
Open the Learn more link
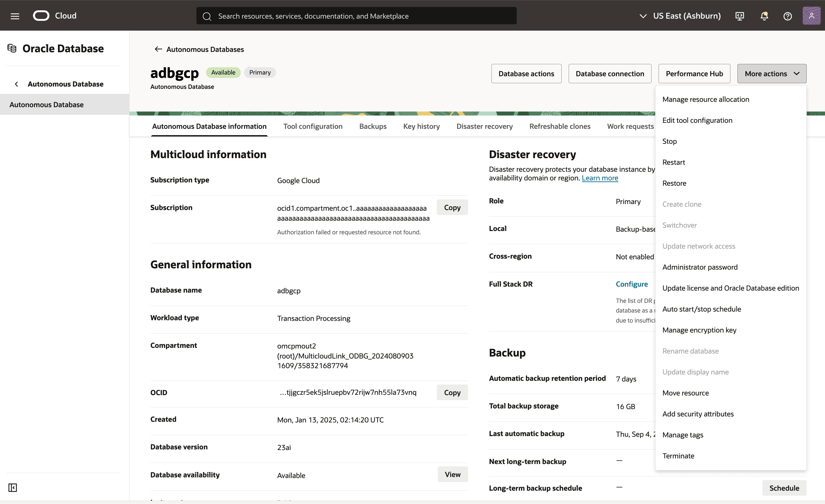600,178
